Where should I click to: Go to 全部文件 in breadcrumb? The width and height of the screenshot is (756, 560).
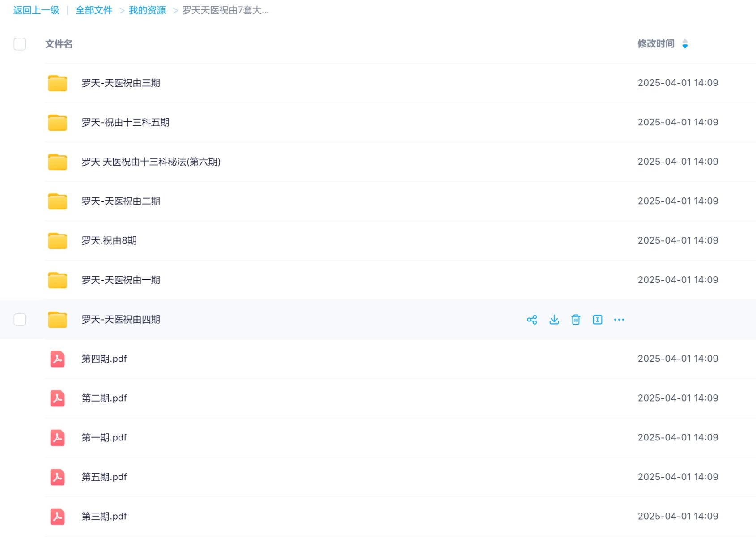click(94, 10)
